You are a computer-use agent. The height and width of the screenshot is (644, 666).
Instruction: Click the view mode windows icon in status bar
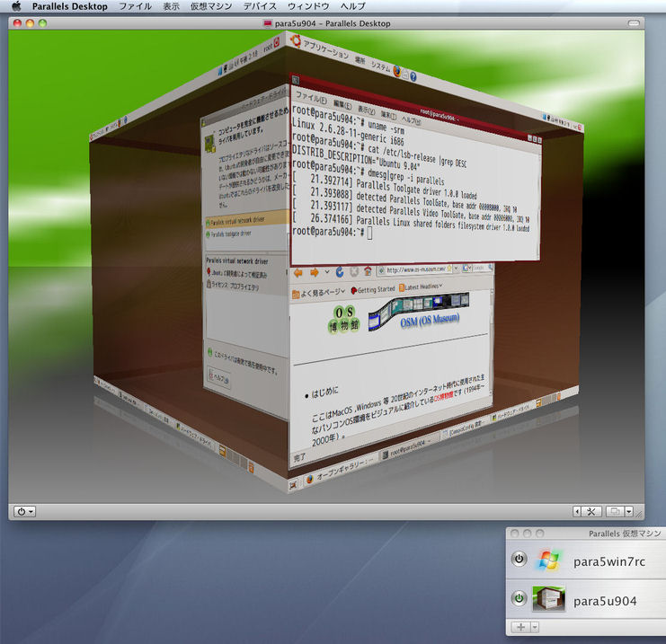(x=615, y=512)
